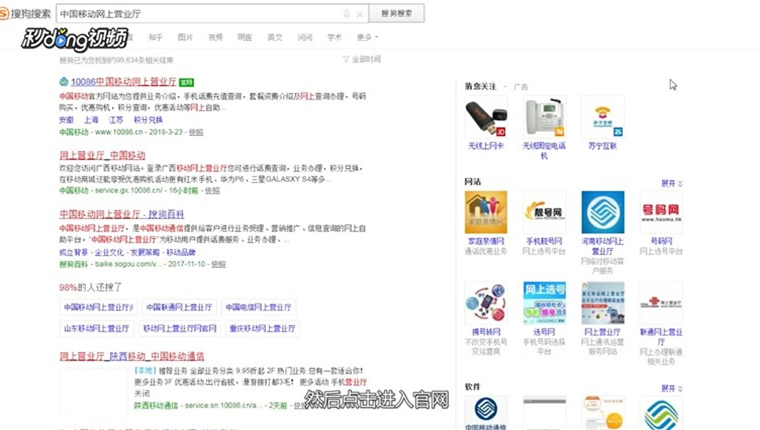
Task: Click related search 移动网上营业厅官网
Action: point(180,328)
